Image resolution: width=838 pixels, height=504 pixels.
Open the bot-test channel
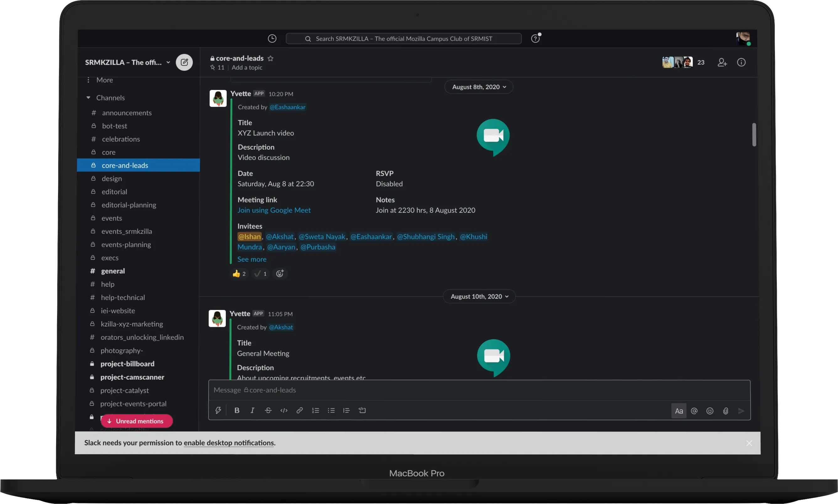click(x=138, y=126)
